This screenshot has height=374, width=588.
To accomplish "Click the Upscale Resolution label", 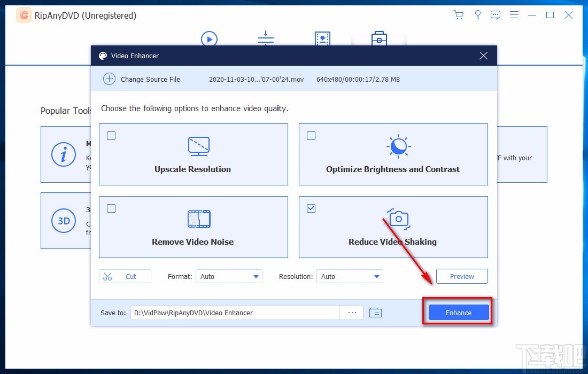I will (x=193, y=169).
